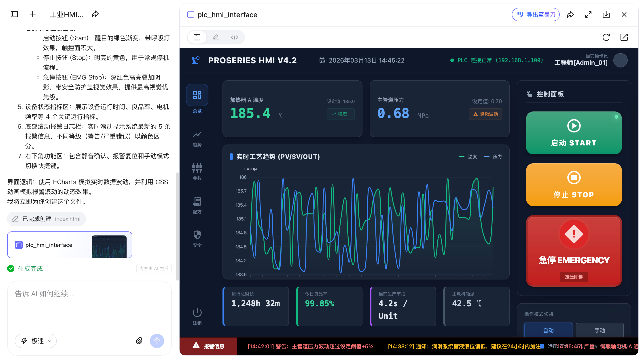
Task: Open preview in new window icon
Action: 624,38
